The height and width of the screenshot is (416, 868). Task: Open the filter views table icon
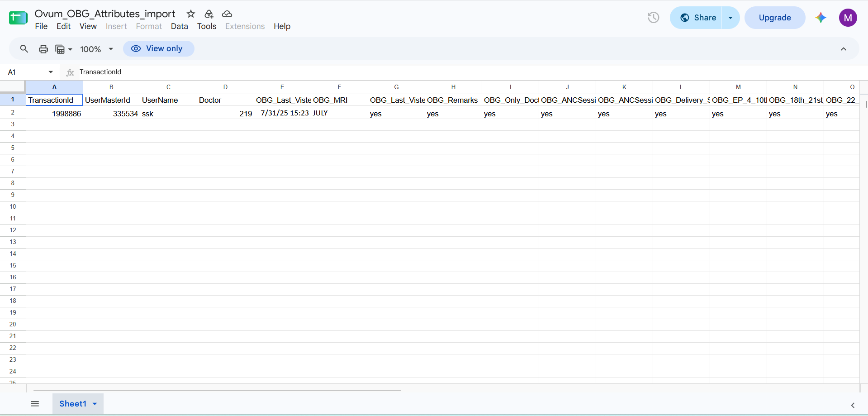[x=63, y=49]
